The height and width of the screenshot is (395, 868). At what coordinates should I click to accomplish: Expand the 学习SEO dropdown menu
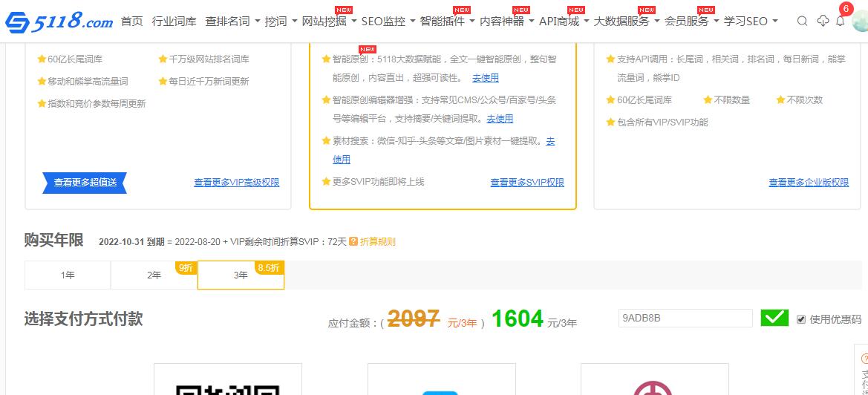[751, 21]
